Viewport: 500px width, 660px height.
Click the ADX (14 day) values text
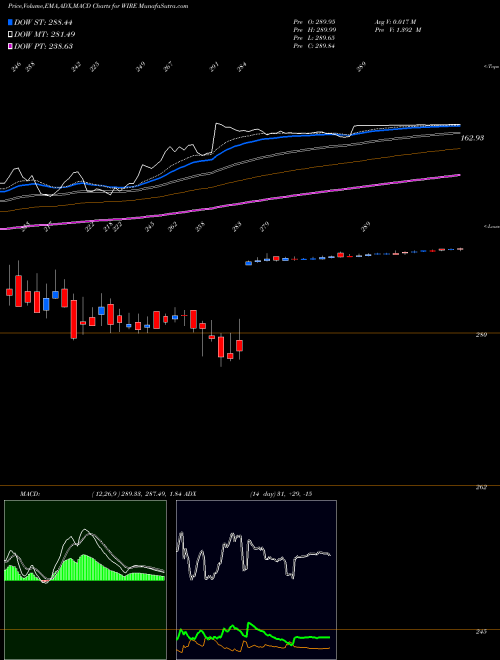tap(281, 494)
